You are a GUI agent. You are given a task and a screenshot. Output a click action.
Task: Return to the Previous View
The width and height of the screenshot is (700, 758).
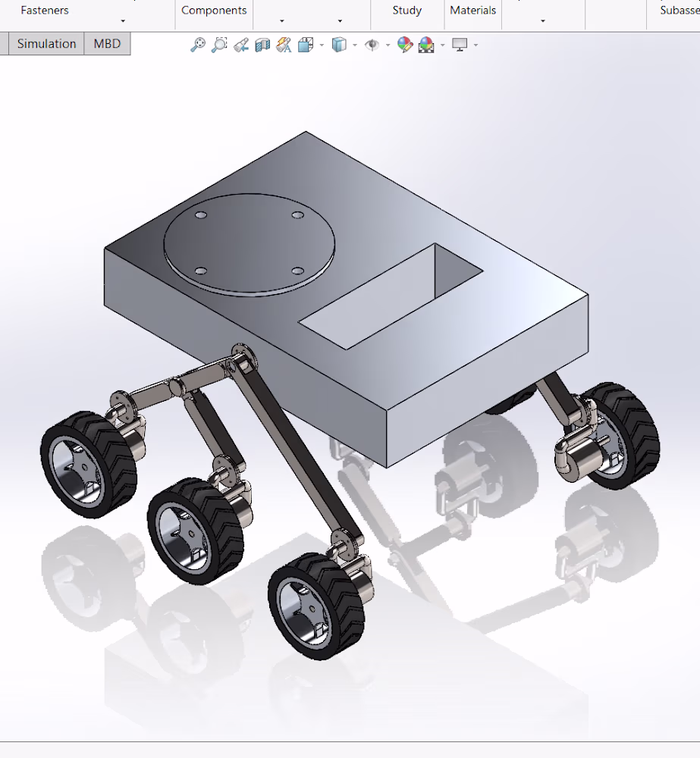coord(241,45)
